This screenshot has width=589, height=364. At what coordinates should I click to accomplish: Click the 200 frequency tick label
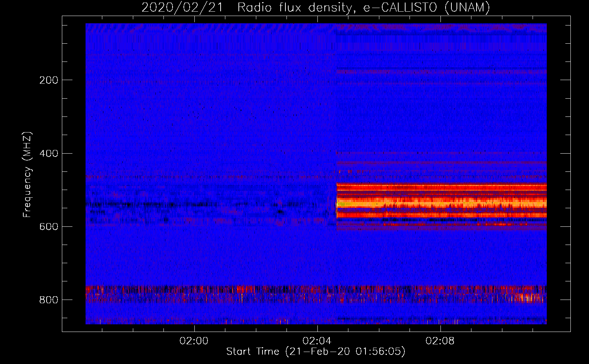[x=49, y=80]
